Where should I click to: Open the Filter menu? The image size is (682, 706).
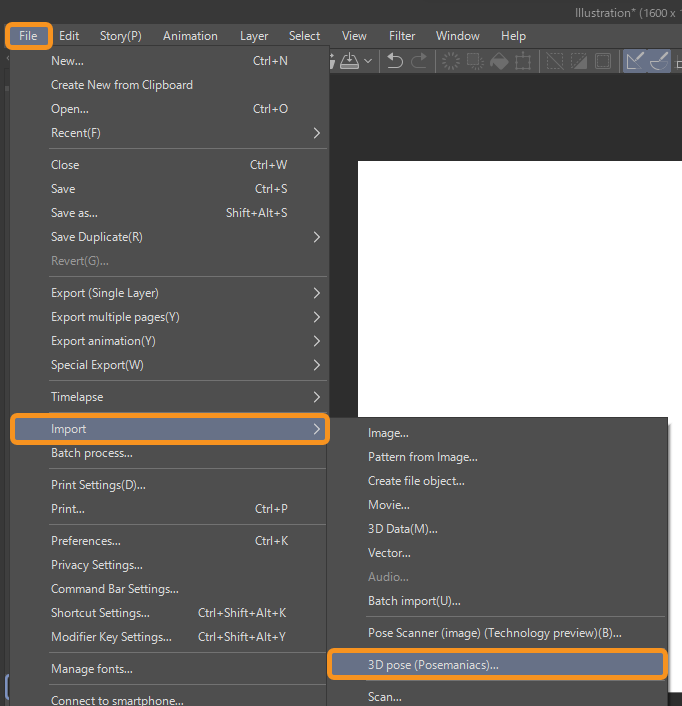(x=402, y=36)
